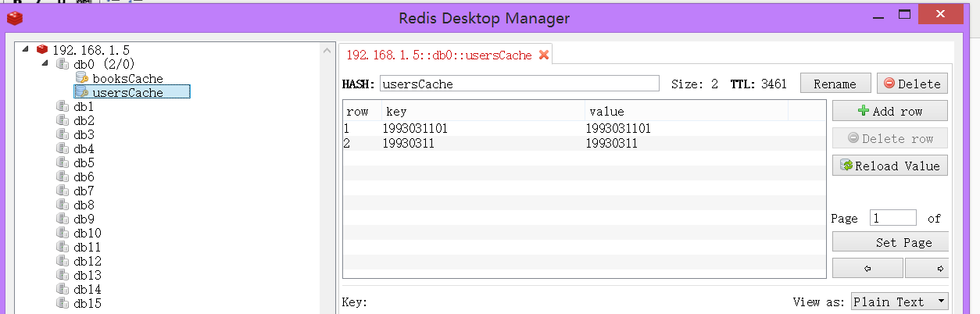Click the db2 database icon
980x314 pixels.
tap(62, 120)
